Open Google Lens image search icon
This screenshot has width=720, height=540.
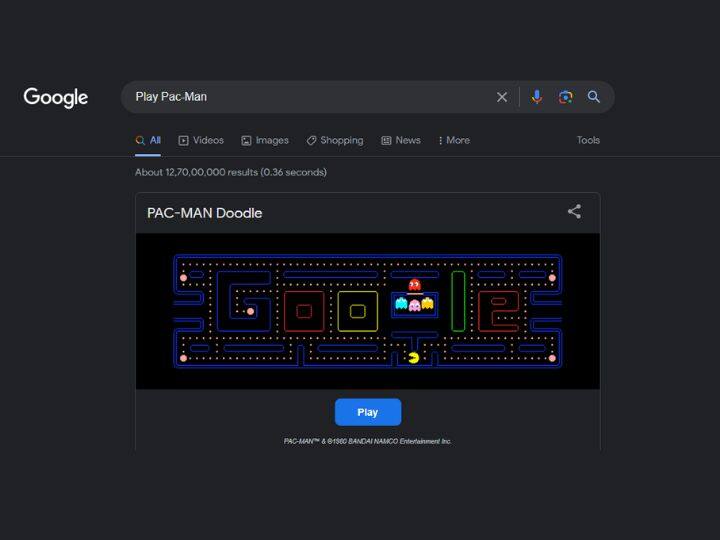pos(565,97)
